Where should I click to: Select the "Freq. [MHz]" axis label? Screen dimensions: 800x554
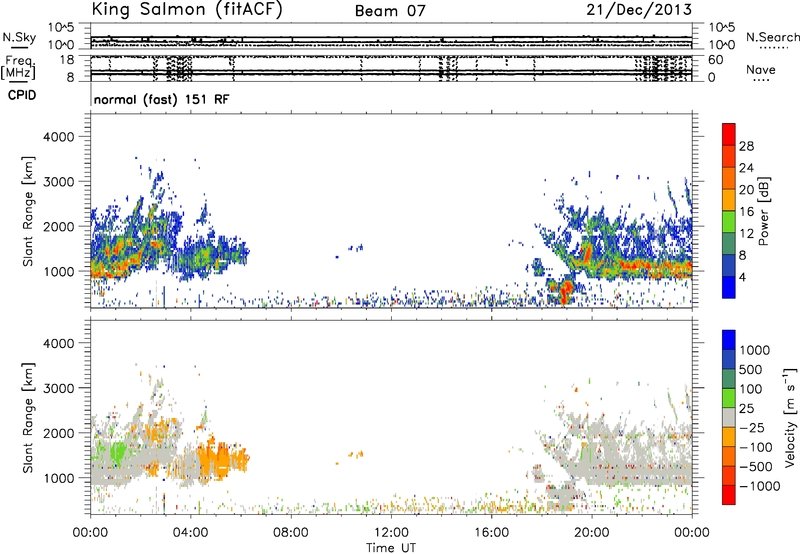[18, 68]
